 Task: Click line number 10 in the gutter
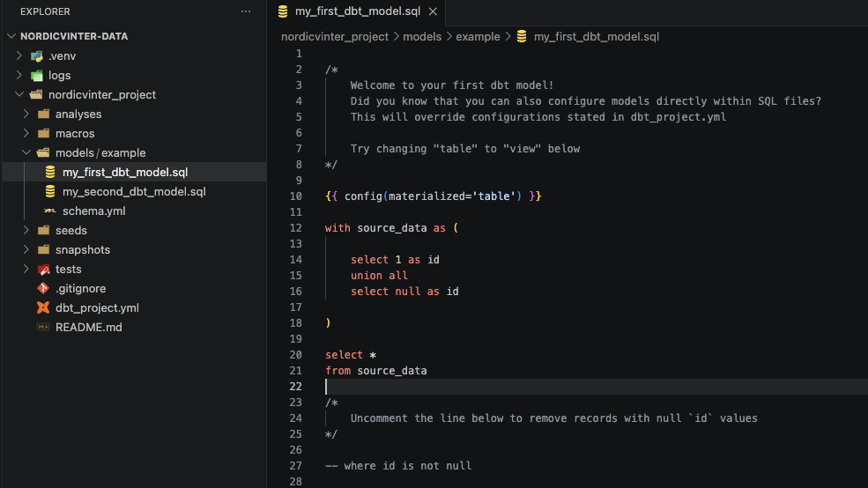pos(295,196)
